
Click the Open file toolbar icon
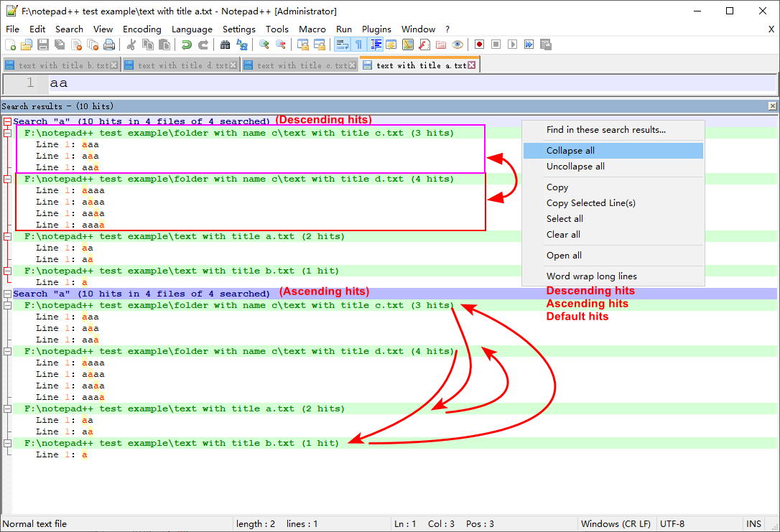point(27,45)
